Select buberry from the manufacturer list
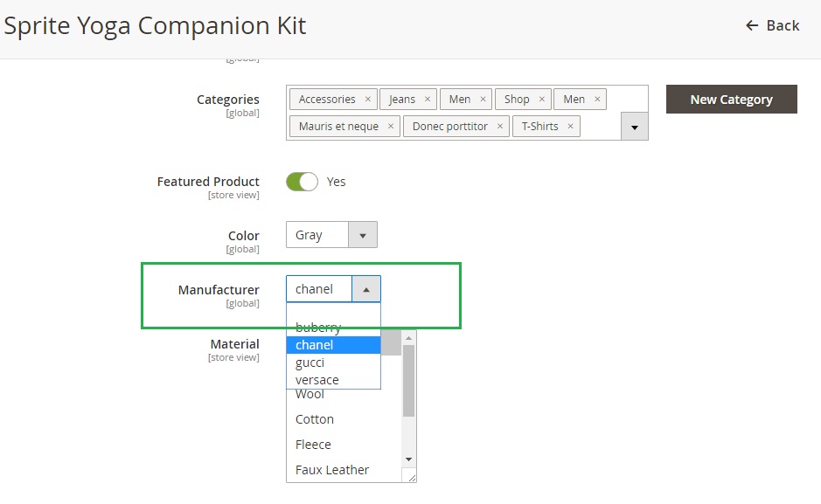This screenshot has height=504, width=821. pyautogui.click(x=318, y=328)
